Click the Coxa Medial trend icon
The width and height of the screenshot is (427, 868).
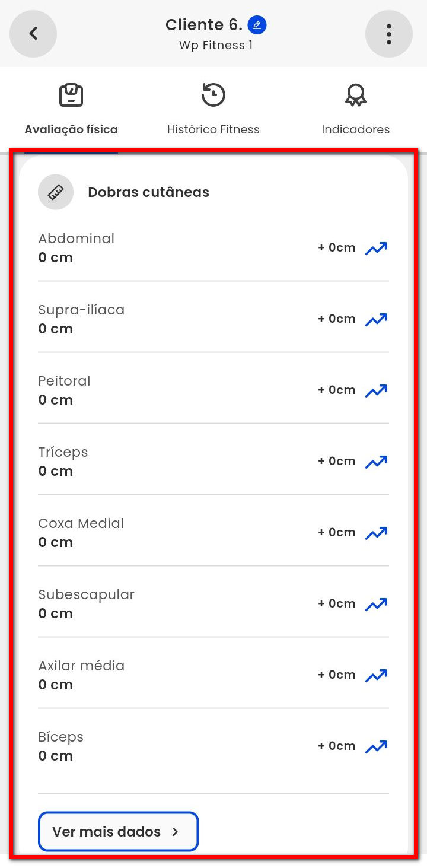(x=376, y=533)
